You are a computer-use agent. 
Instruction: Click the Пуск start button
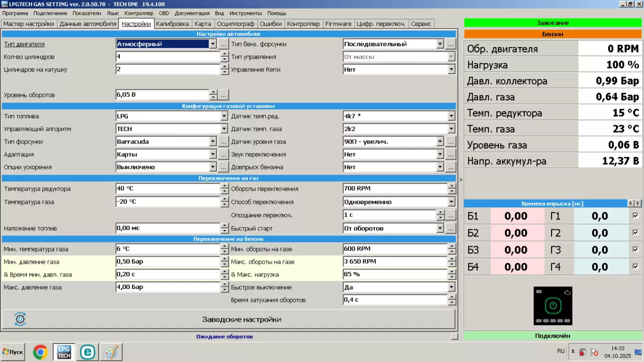(13, 352)
